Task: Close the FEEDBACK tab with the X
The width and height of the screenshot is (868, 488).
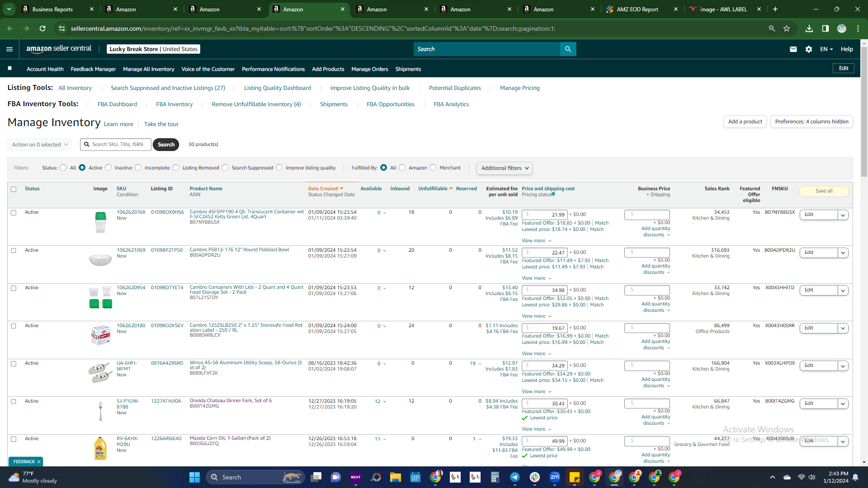Action: [39, 462]
